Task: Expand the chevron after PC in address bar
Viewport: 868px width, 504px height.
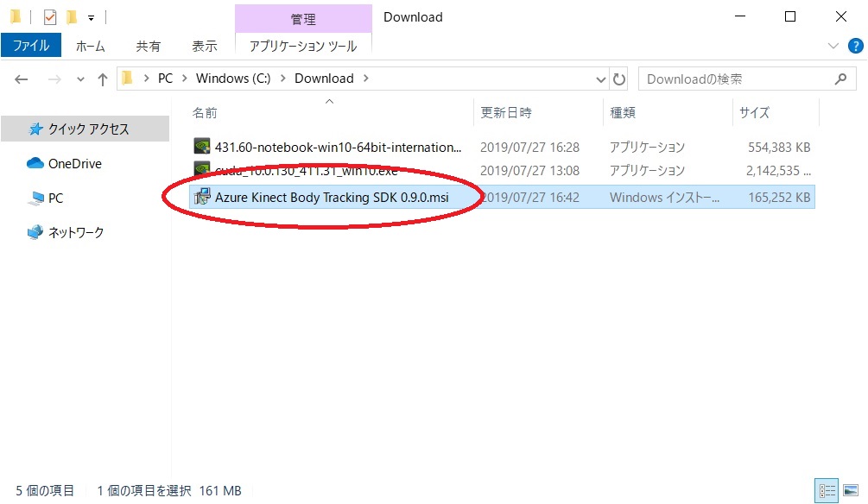Action: [184, 79]
